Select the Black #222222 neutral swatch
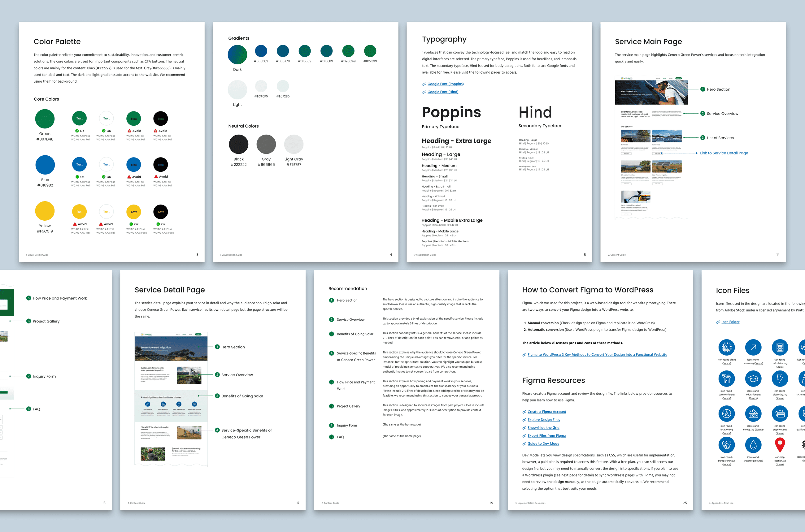Screen dimensions: 805x532 coord(239,144)
